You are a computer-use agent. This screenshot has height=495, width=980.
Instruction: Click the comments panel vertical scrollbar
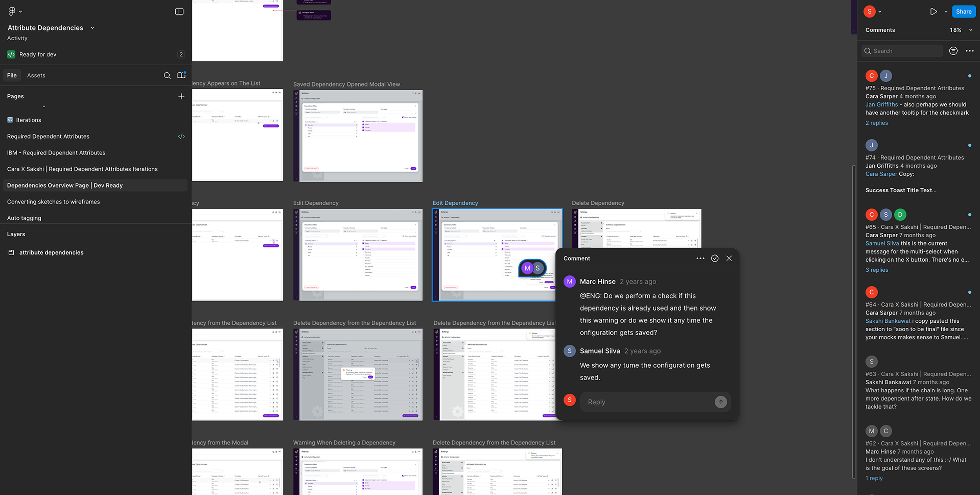[x=853, y=321]
